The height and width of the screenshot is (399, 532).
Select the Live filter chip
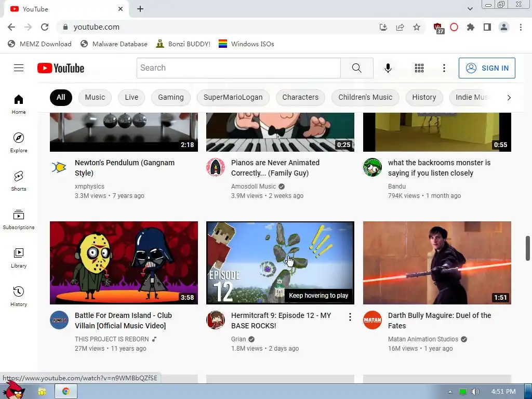[x=131, y=97]
